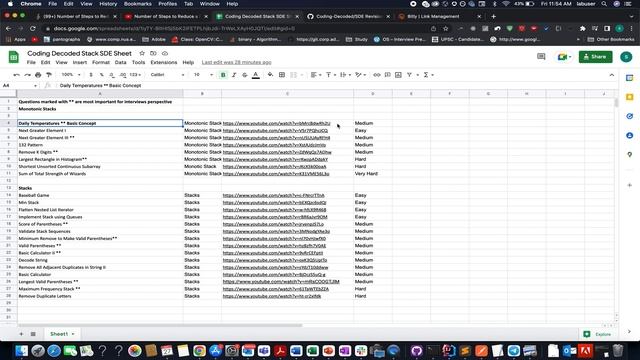Print the spreadsheet via toolbar icon

(x=38, y=75)
